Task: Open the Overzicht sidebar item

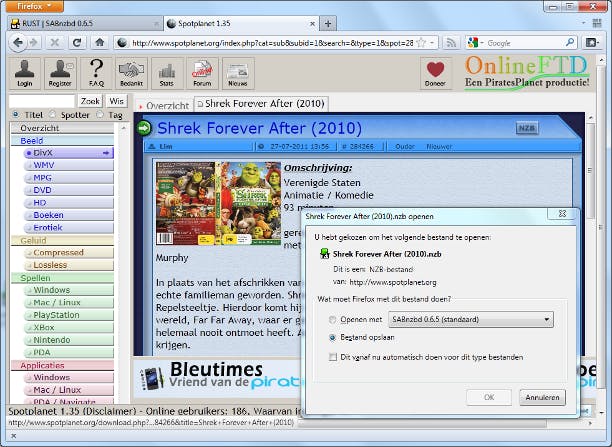Action: click(62, 128)
